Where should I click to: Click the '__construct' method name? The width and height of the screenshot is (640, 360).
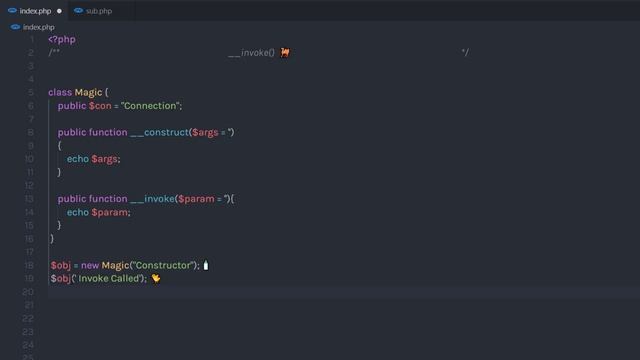(159, 132)
